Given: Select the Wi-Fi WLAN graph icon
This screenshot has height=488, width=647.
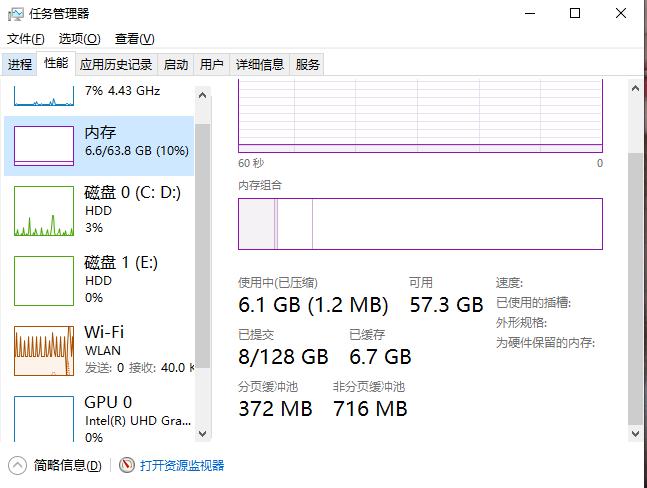Looking at the screenshot, I should tap(44, 349).
